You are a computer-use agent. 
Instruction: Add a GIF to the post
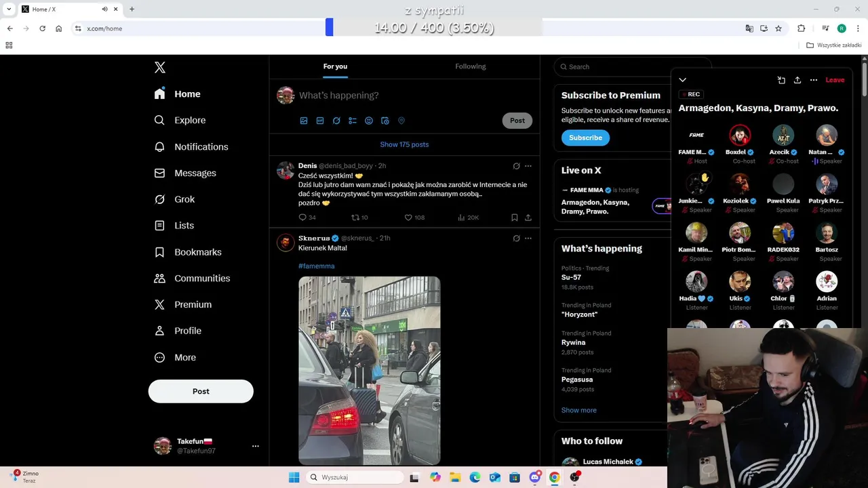(320, 121)
